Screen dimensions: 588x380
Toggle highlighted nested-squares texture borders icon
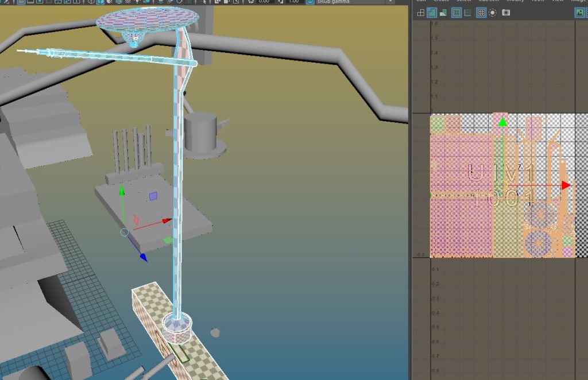[x=457, y=13]
